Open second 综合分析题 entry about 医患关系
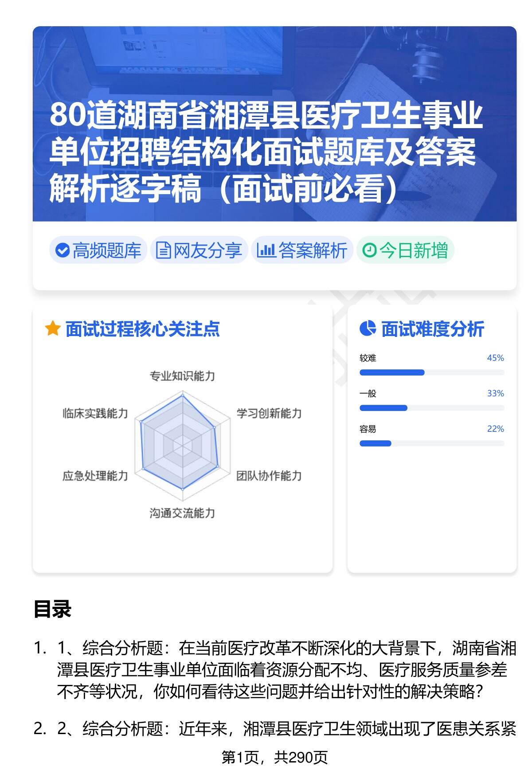Viewport: 532px width, 778px height. tap(286, 728)
